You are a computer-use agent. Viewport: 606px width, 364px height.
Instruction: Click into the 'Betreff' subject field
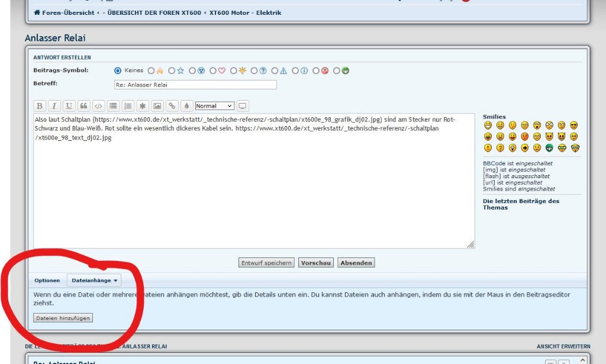tap(195, 85)
